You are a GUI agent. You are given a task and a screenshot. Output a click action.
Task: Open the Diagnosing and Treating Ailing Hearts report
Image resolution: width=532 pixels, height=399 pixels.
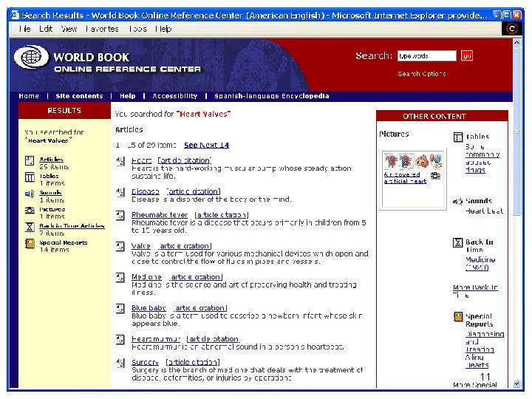click(x=485, y=349)
